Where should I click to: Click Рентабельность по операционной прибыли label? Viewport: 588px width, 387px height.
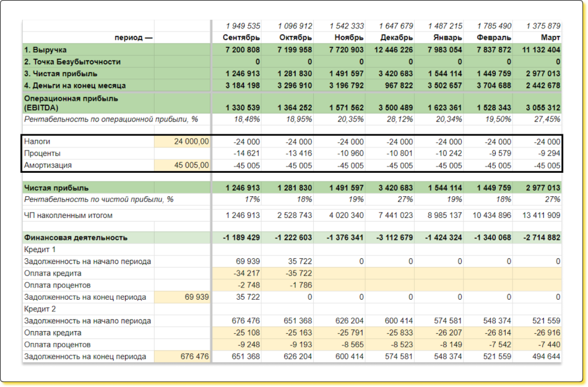coord(111,120)
